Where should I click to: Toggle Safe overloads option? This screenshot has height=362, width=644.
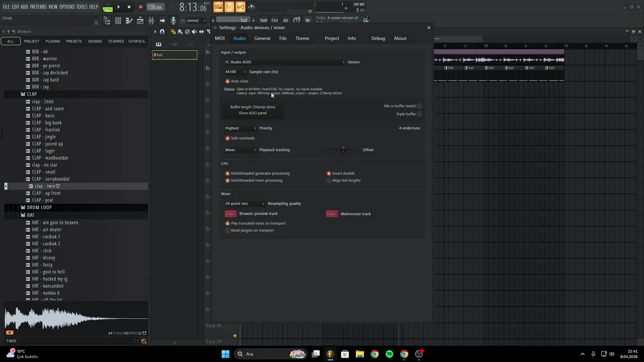(240, 138)
